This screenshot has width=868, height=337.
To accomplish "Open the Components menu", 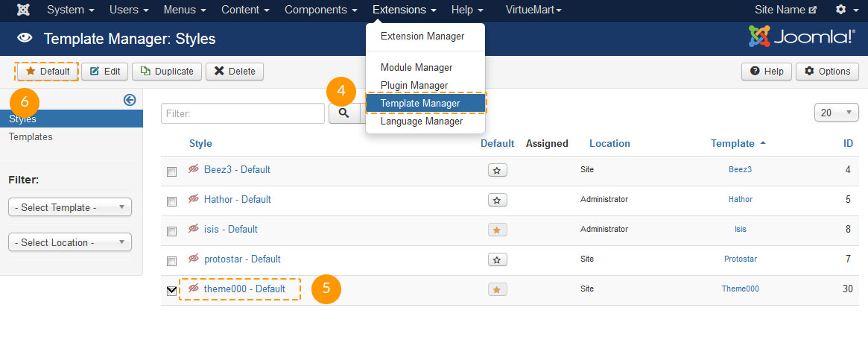I will click(321, 10).
